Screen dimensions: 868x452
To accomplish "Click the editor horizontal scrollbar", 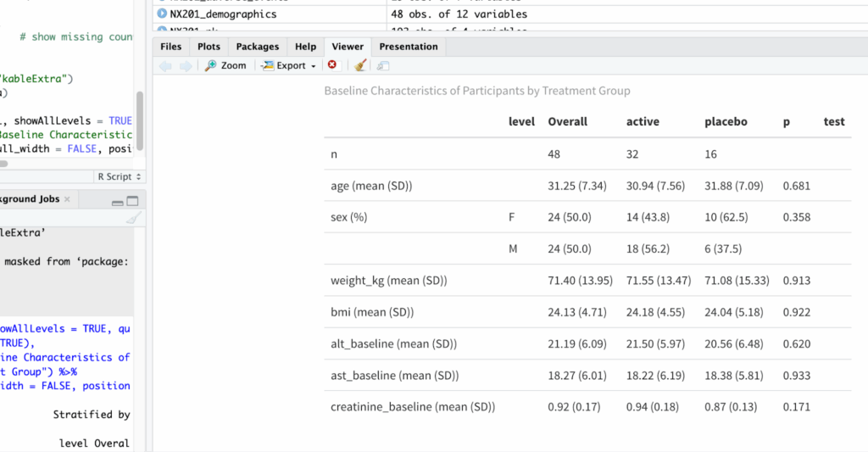I will [x=4, y=164].
